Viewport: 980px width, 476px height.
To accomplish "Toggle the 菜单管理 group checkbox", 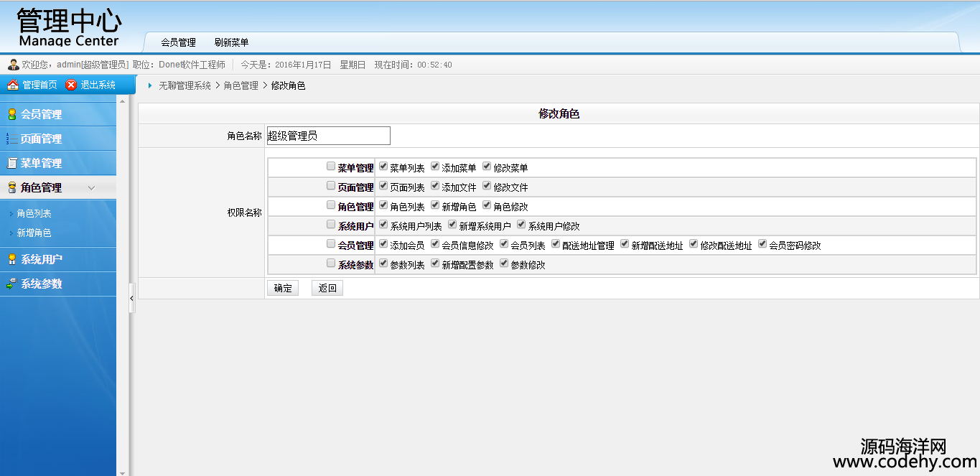I will (x=331, y=167).
